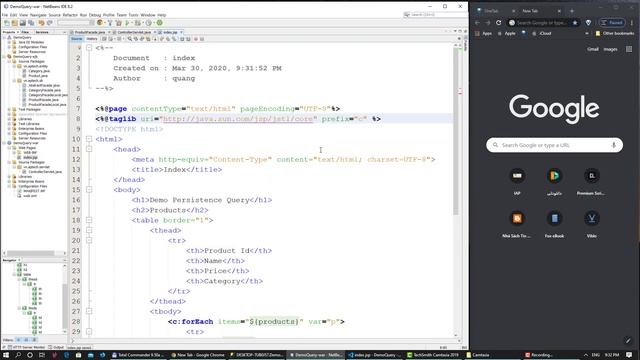Click the Clean and Build icon
Screen dimensions: 640x360
119,23
